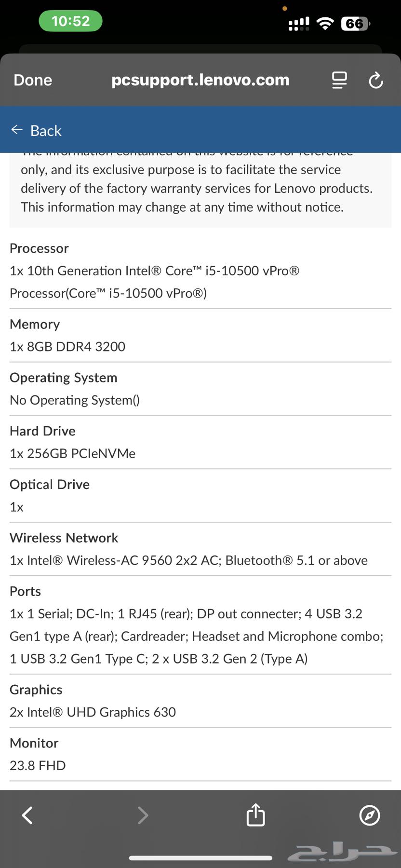Reload the pcsupport.lenovo.com page
The height and width of the screenshot is (868, 401).
coord(376,80)
